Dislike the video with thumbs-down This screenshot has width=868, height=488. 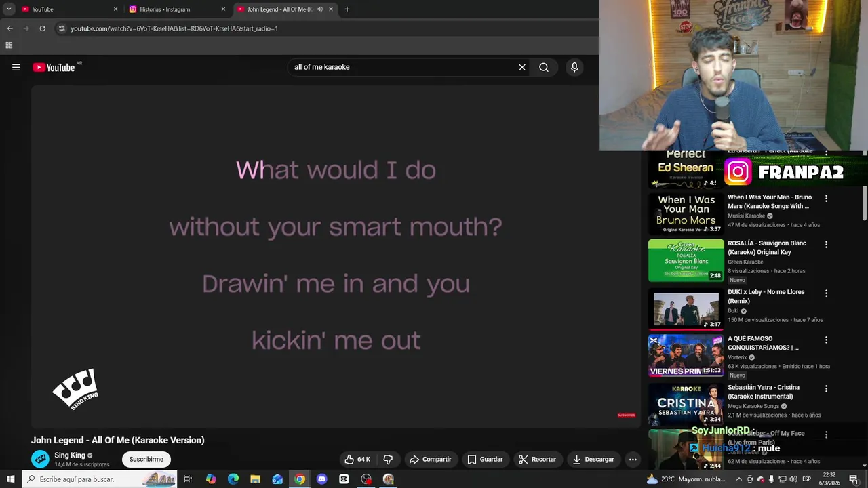[x=388, y=459]
